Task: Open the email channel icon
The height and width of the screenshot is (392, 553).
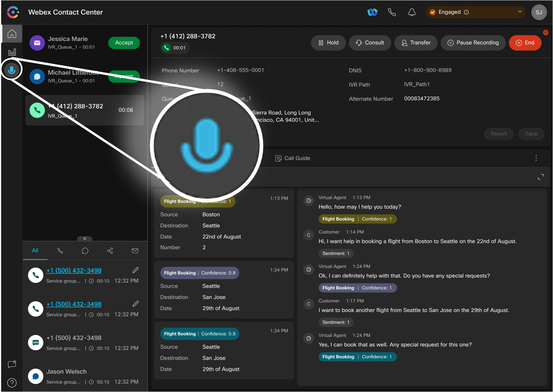Action: pos(135,251)
